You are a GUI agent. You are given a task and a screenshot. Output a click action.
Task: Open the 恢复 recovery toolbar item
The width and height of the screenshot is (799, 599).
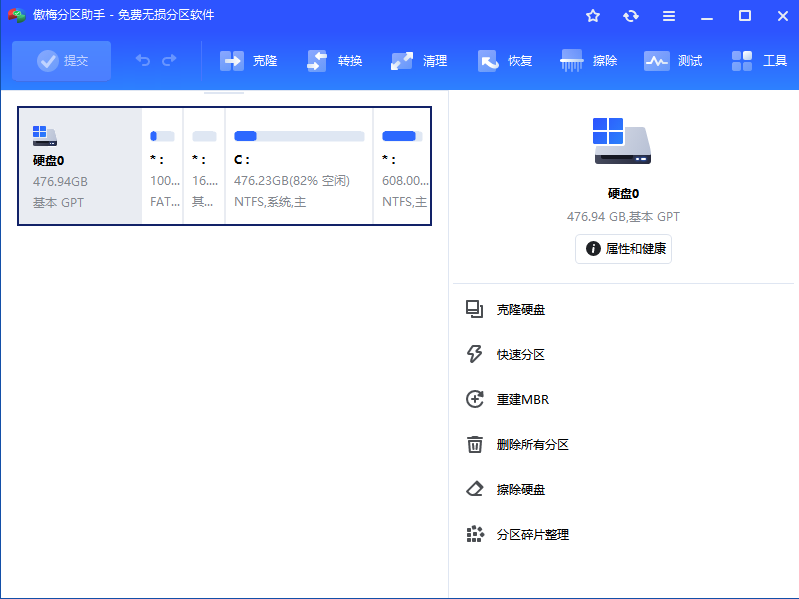click(x=504, y=61)
